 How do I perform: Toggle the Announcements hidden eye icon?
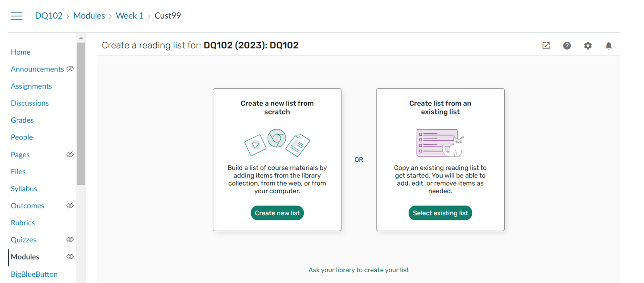click(x=70, y=69)
